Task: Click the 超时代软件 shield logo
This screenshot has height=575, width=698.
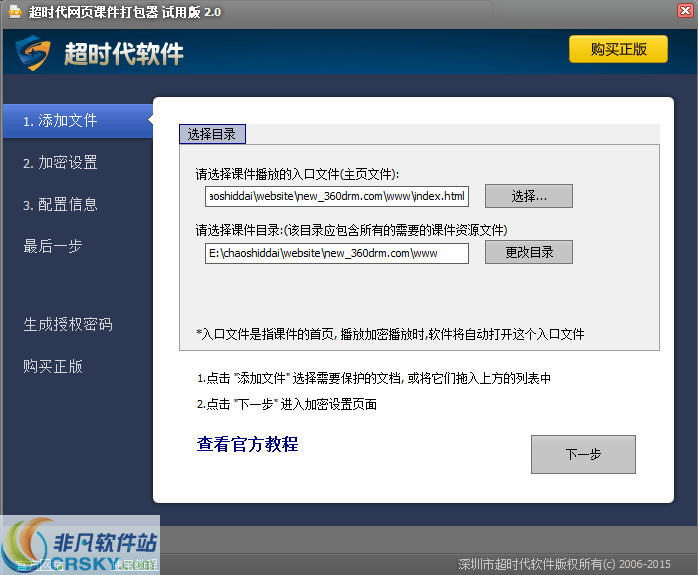Action: click(33, 53)
